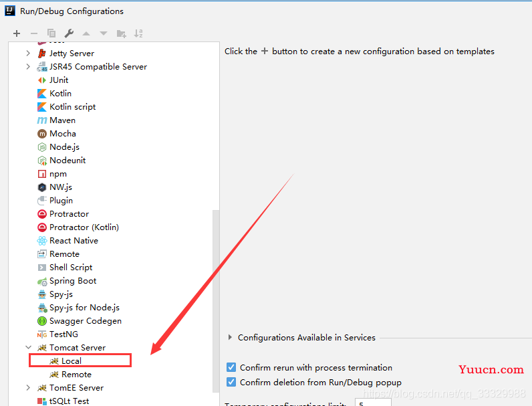The image size is (532, 406).
Task: Click the Node.js icon
Action: click(41, 147)
